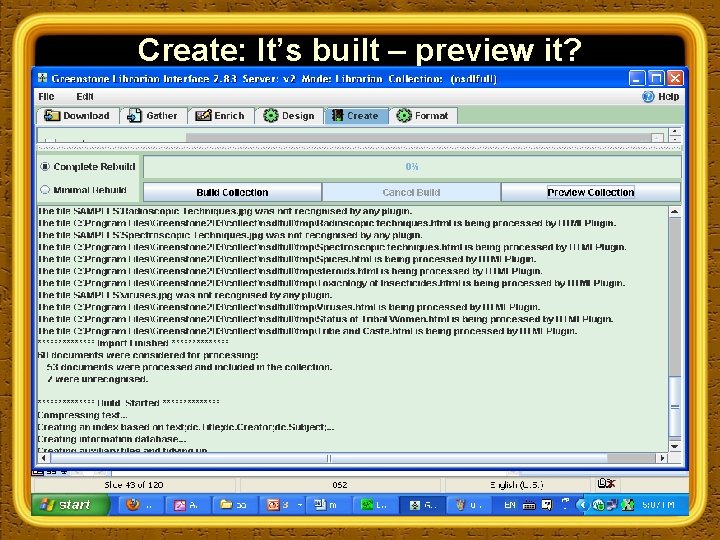Viewport: 720px width, 540px height.
Task: Click the EN language indicator
Action: 510,505
